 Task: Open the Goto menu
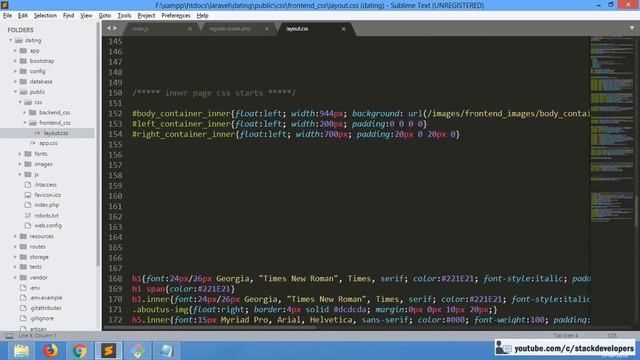[x=105, y=16]
